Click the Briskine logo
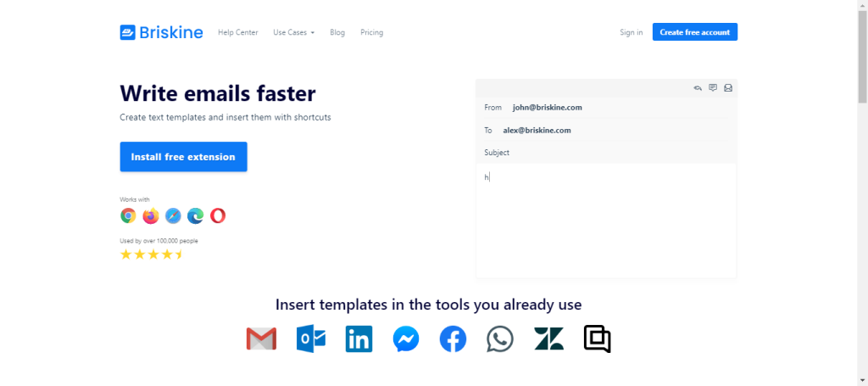868x386 pixels. [x=161, y=32]
